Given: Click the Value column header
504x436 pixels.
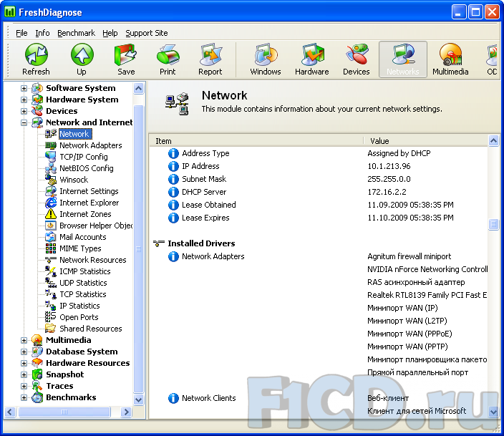Looking at the screenshot, I should click(x=425, y=141).
